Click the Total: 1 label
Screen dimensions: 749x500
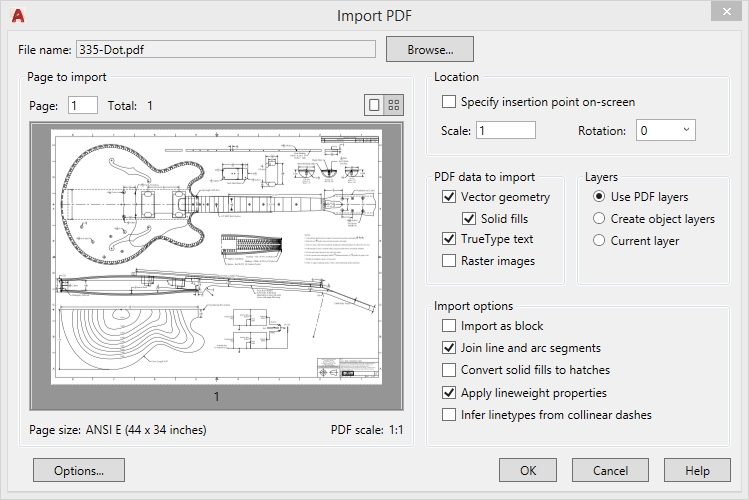(x=130, y=106)
